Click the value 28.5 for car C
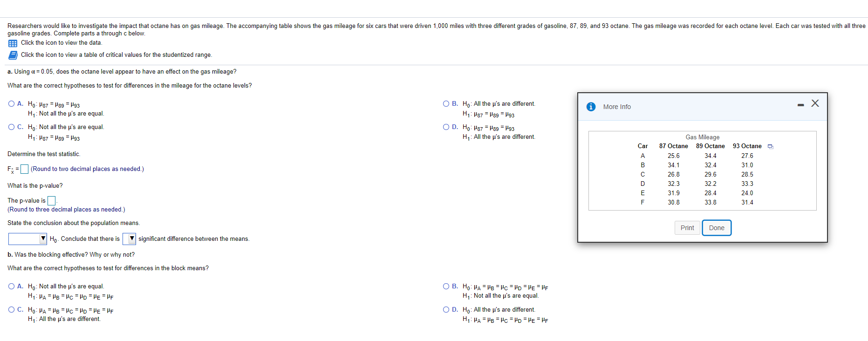The width and height of the screenshot is (868, 341). point(747,175)
